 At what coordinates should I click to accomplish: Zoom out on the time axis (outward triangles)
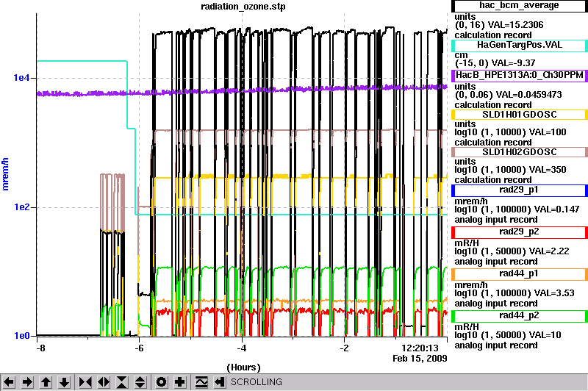[104, 382]
